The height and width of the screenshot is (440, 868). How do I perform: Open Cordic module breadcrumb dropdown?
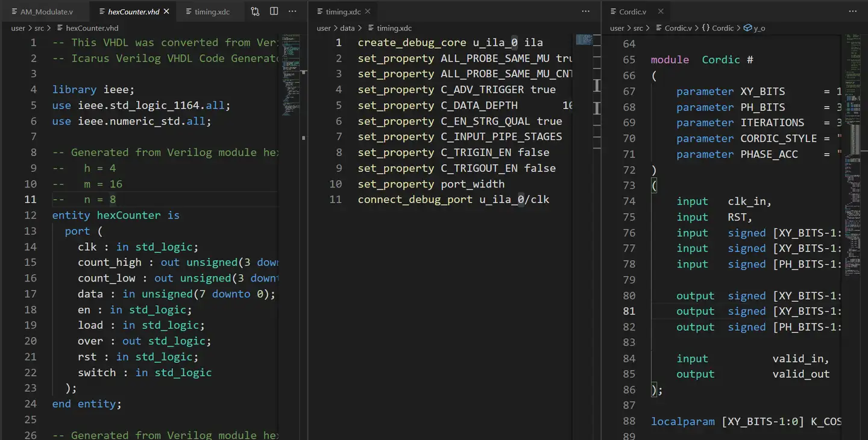coord(723,28)
